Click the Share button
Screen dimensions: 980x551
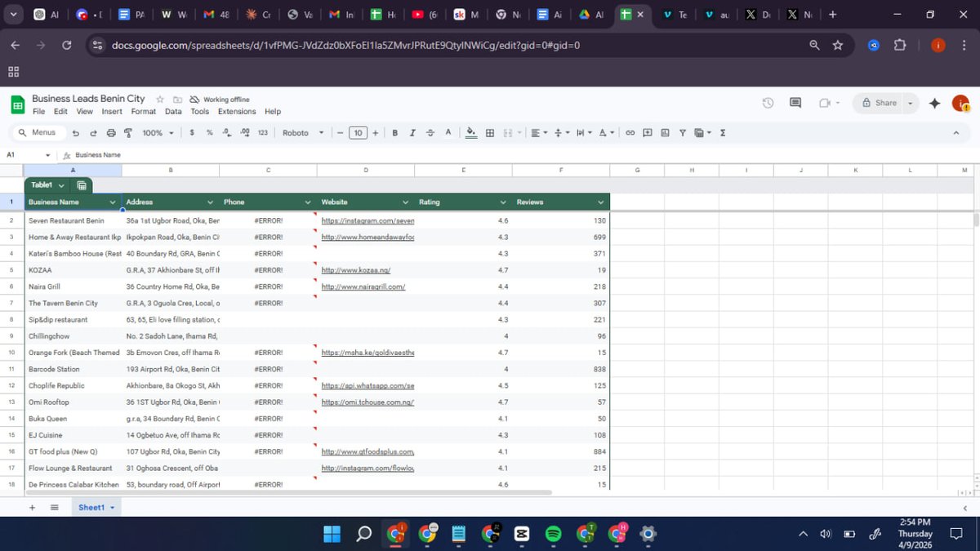pyautogui.click(x=879, y=103)
